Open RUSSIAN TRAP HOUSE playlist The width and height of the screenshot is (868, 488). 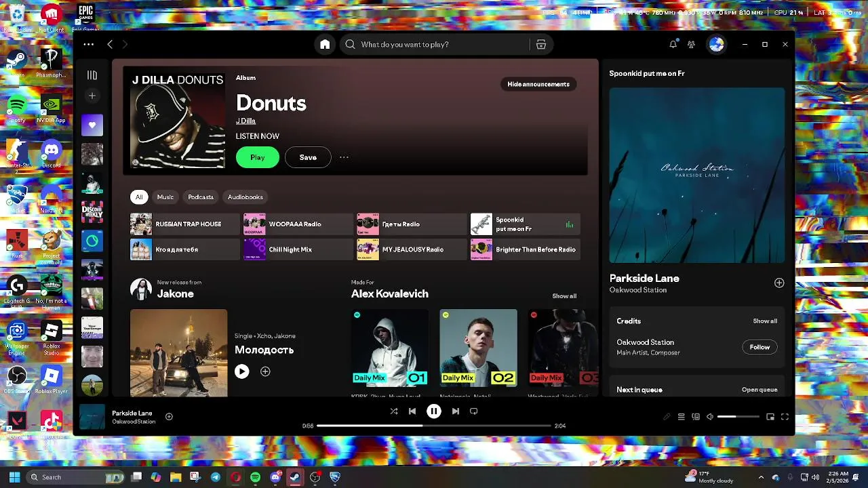185,224
